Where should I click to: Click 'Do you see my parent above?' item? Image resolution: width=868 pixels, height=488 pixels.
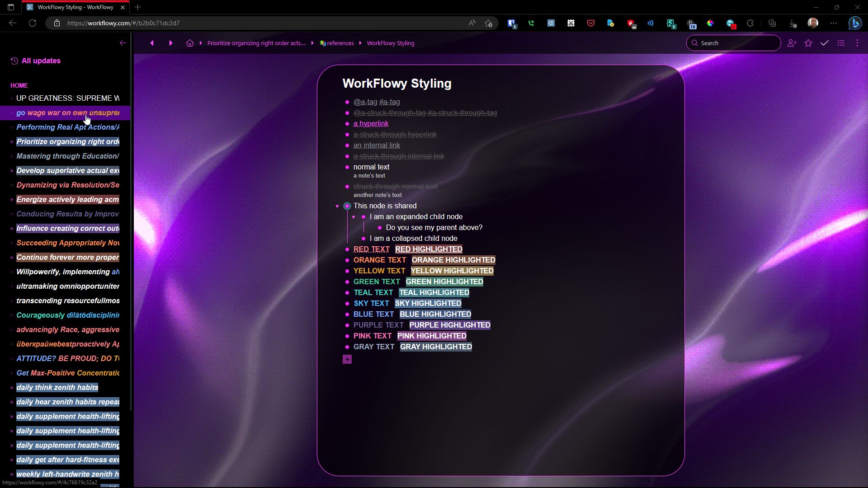(434, 227)
